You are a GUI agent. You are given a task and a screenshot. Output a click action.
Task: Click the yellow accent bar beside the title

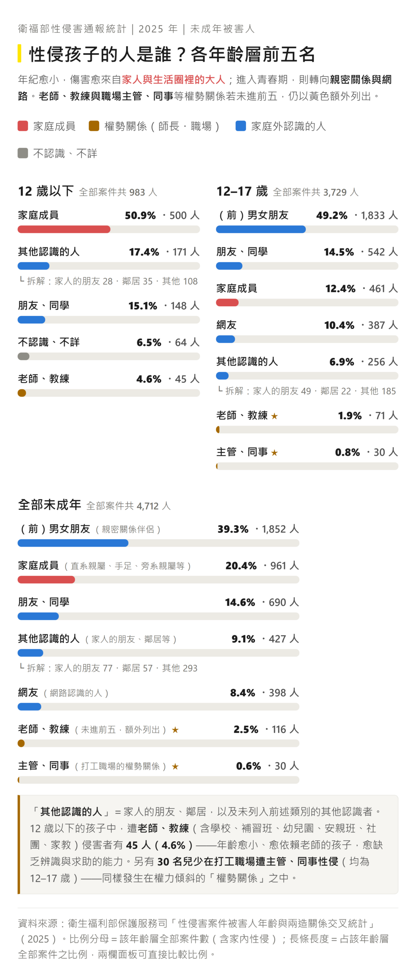tap(19, 53)
